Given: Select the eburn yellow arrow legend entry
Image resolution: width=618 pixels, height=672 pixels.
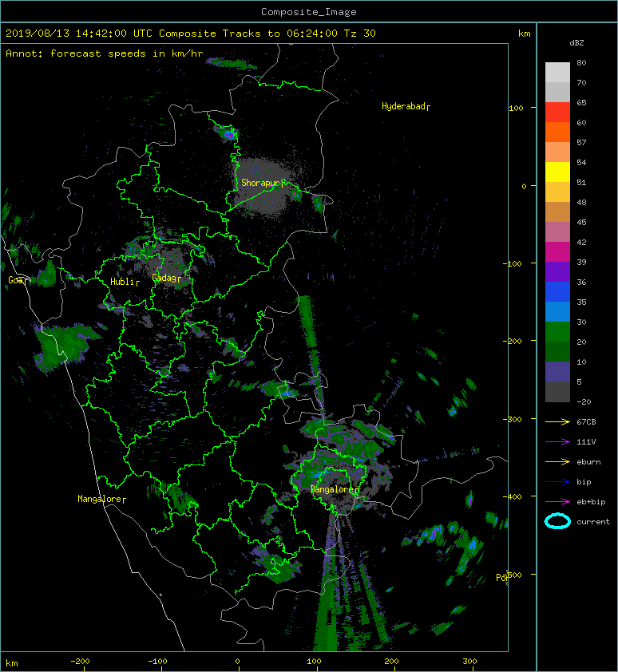Looking at the screenshot, I should (557, 461).
